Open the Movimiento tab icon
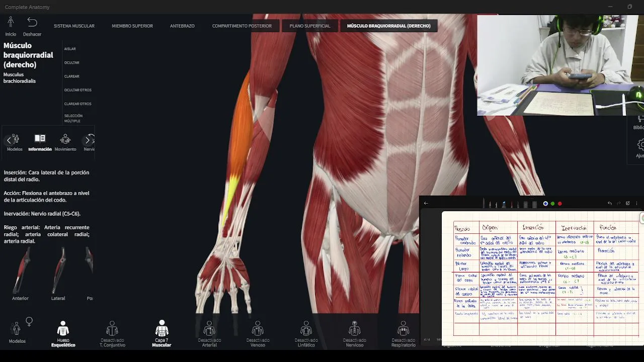 65,139
